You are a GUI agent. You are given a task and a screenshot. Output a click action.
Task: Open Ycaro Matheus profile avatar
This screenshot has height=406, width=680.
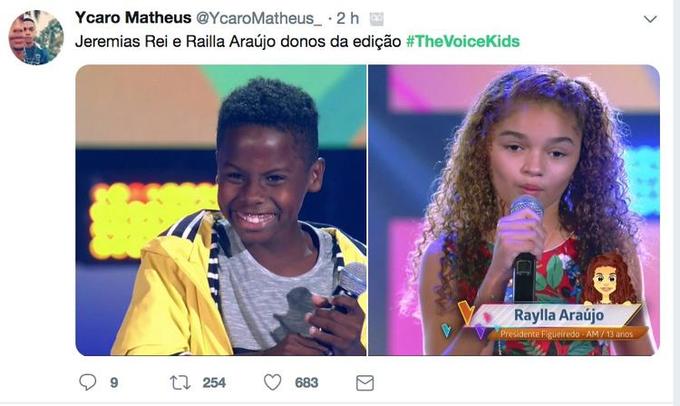click(x=36, y=37)
